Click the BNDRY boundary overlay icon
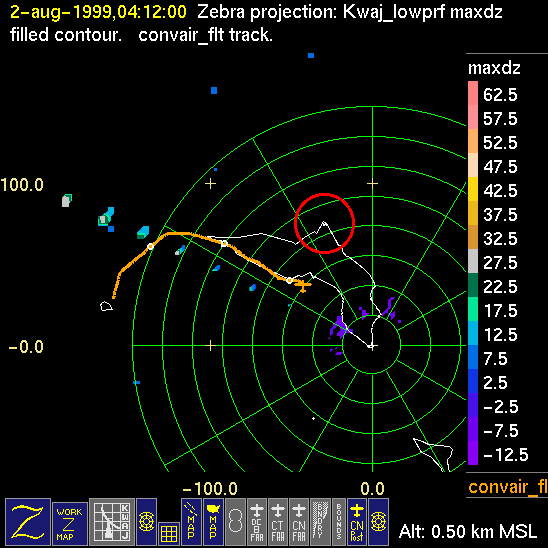 (x=320, y=522)
